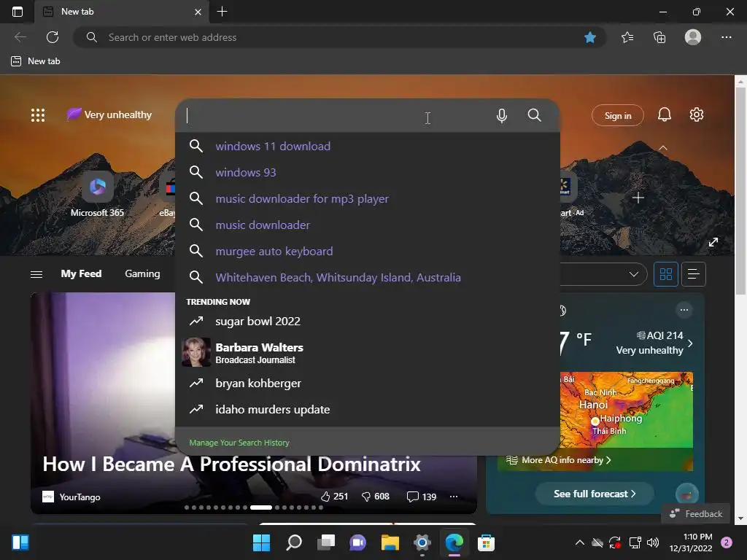The width and height of the screenshot is (747, 560).
Task: Select music downloader for mp3 player suggestion
Action: tap(368, 198)
